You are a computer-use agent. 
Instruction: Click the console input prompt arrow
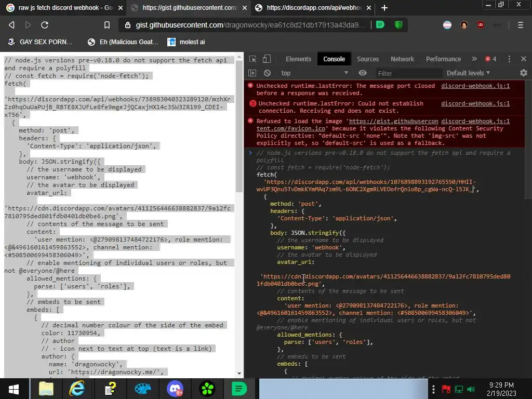[250, 153]
